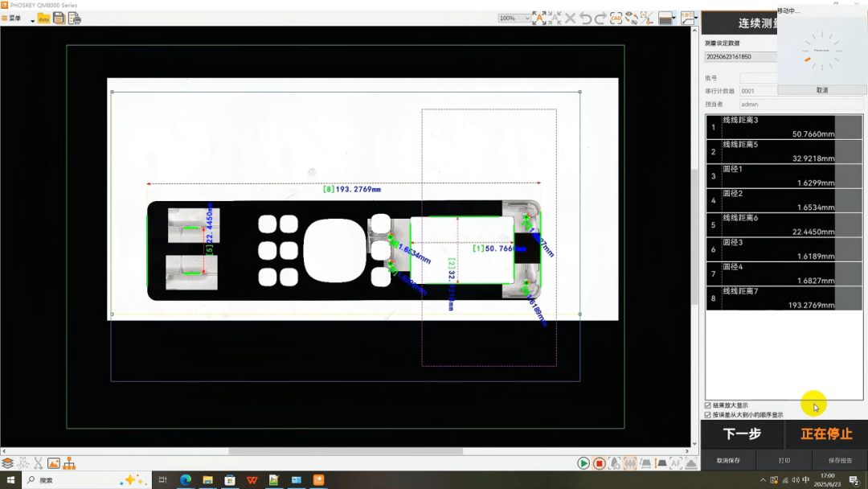The image size is (868, 489).
Task: Click the show/hide elements eye icon
Action: coord(631,18)
